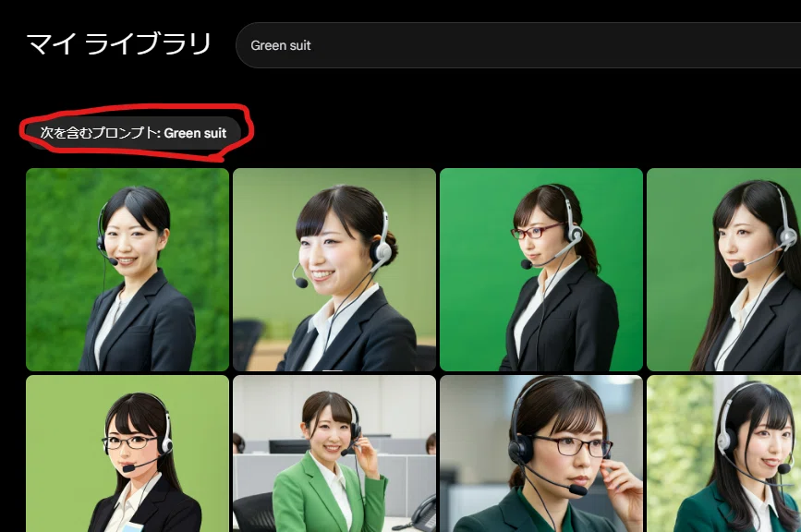
Task: Select the "次を含むプロンプト: Green suit" filter chip
Action: (133, 133)
